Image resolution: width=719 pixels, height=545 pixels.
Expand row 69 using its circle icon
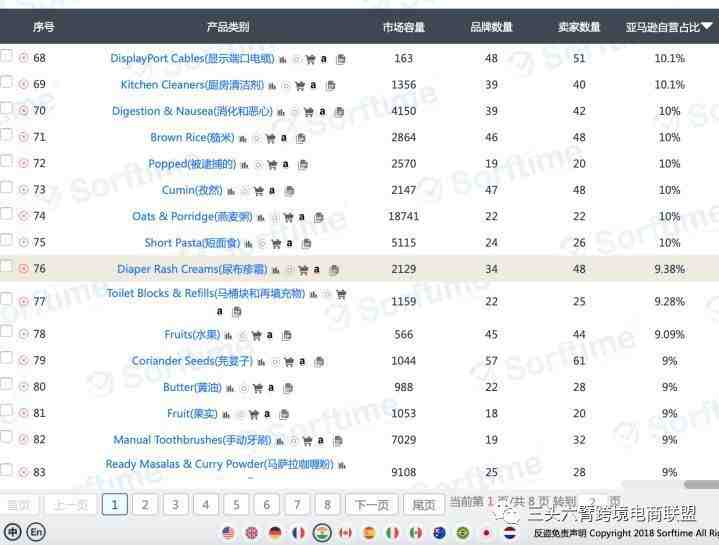pos(23,84)
